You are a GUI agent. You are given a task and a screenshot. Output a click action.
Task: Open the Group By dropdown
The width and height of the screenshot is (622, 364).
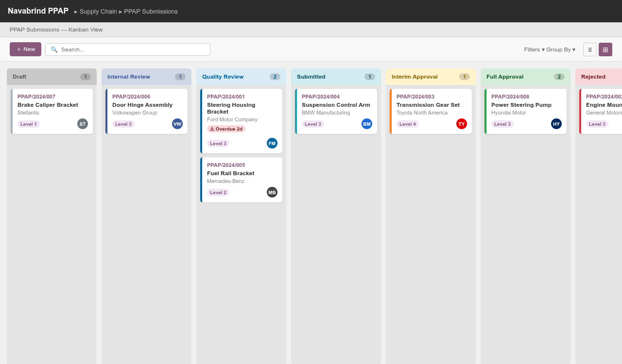[560, 49]
